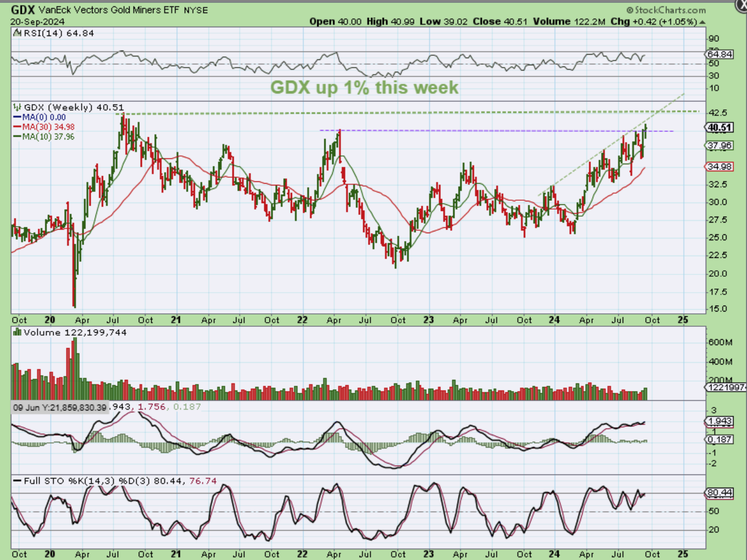
Task: Click the 34.98 moving average tag on right axis
Action: [719, 167]
